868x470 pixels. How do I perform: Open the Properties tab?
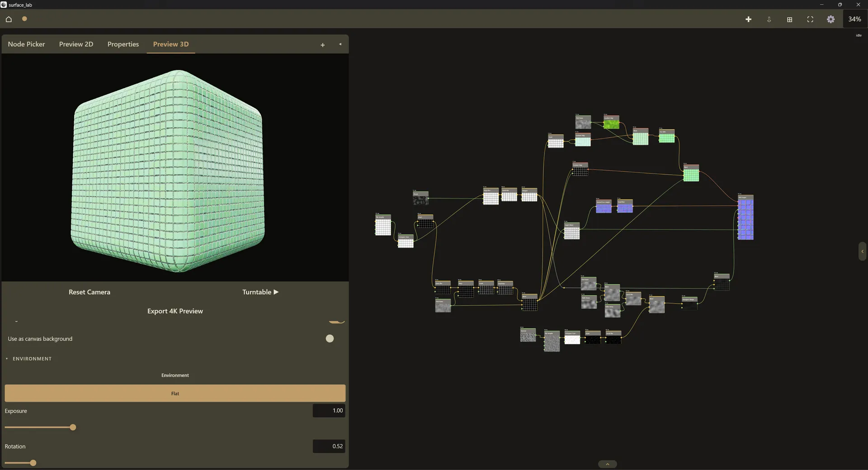pos(123,44)
